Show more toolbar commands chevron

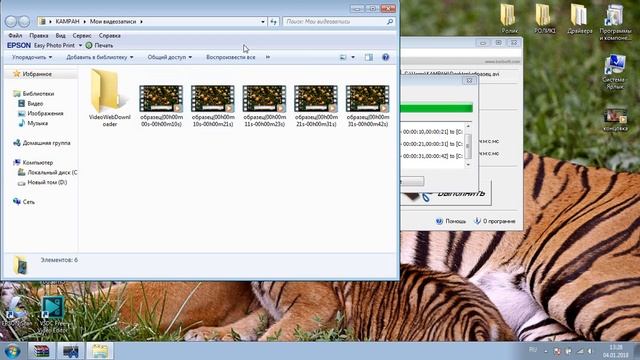268,57
